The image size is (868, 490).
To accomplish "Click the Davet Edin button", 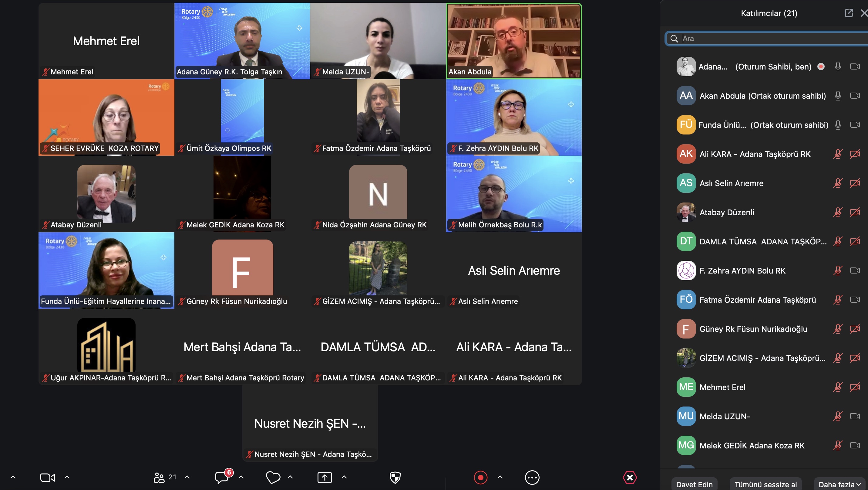I will 694,484.
